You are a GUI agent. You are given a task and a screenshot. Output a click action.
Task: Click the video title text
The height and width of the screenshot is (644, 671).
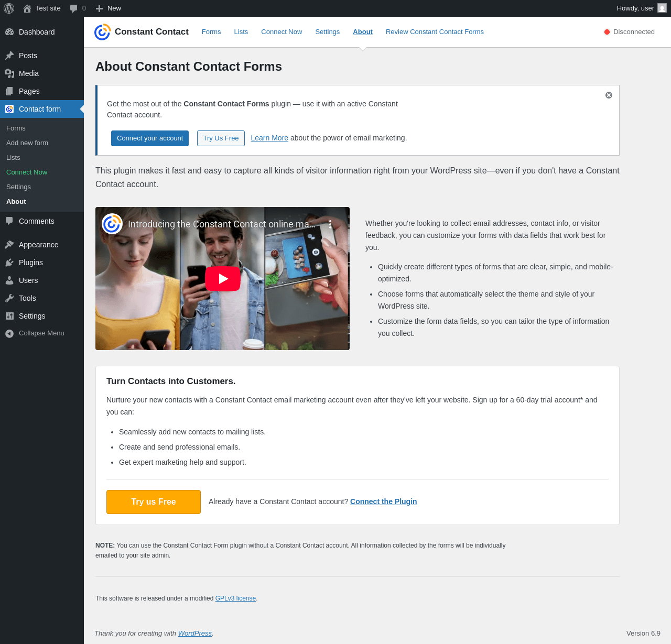pos(222,224)
